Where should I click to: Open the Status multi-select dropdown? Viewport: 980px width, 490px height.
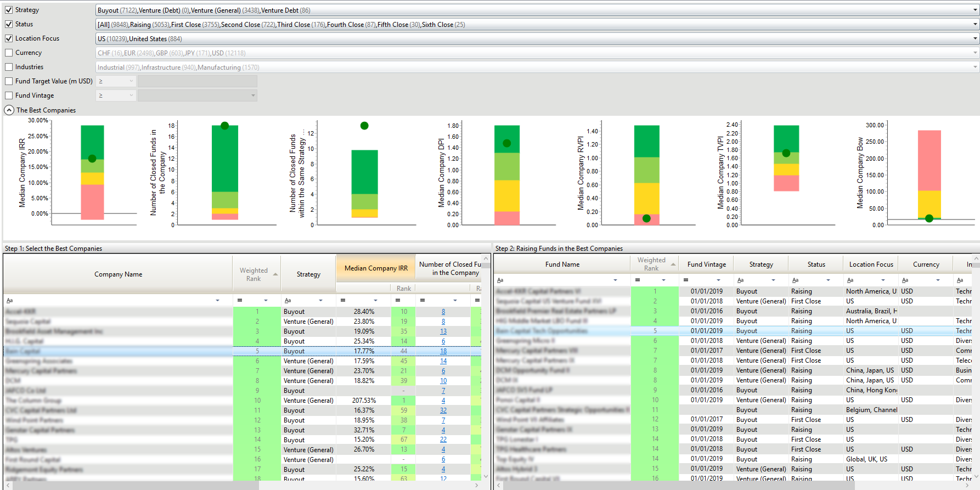[975, 25]
